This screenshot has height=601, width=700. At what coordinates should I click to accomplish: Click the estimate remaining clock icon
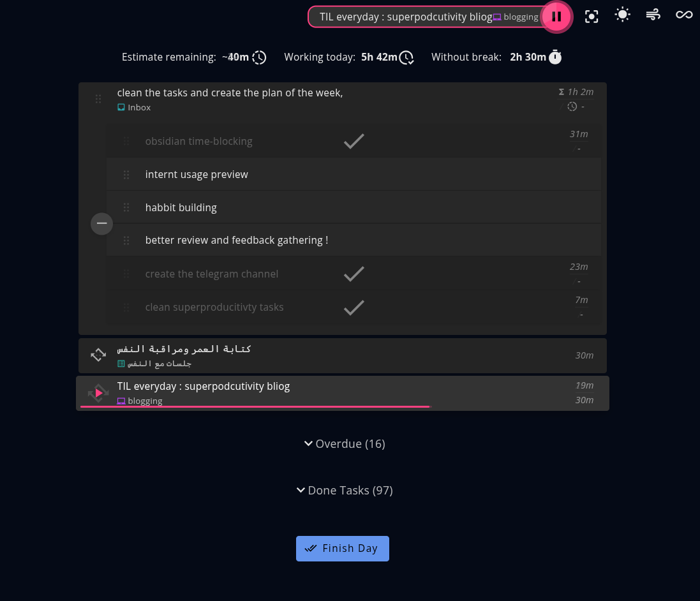(x=259, y=57)
